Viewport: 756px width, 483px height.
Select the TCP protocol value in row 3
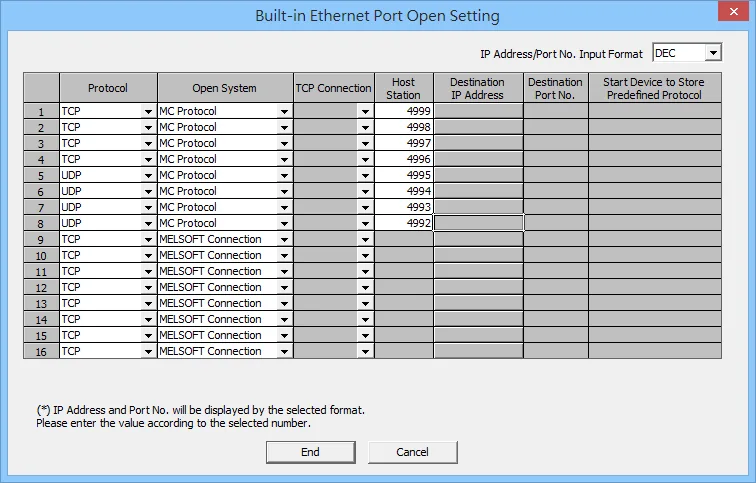coord(71,143)
